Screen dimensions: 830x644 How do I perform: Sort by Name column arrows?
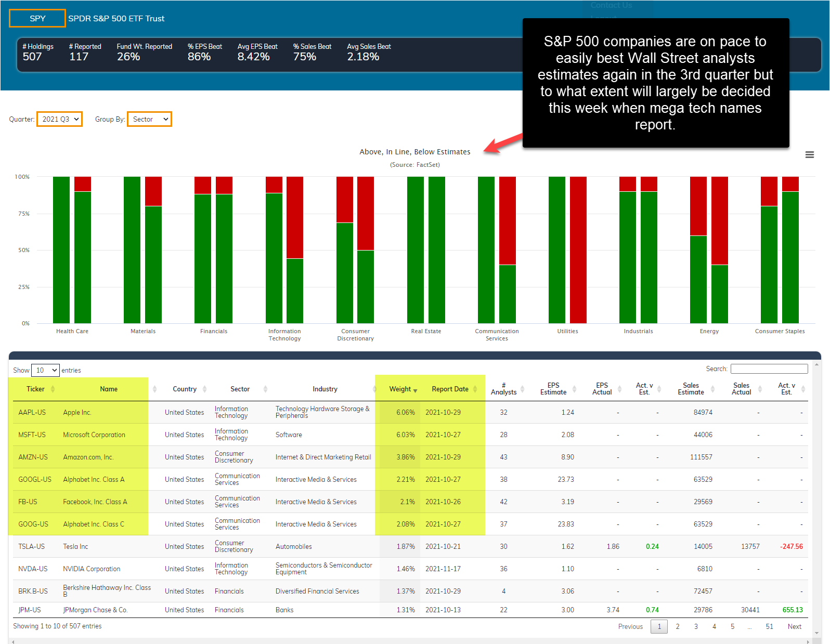point(154,389)
